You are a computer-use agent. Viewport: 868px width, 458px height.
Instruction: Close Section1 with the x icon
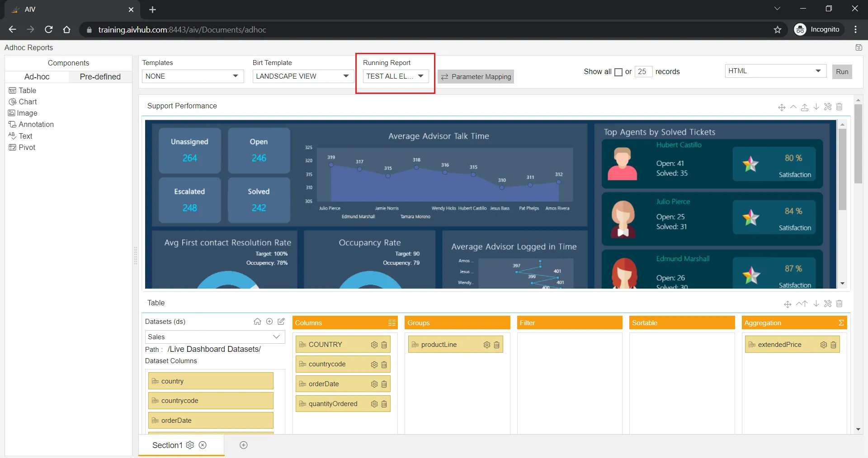203,445
